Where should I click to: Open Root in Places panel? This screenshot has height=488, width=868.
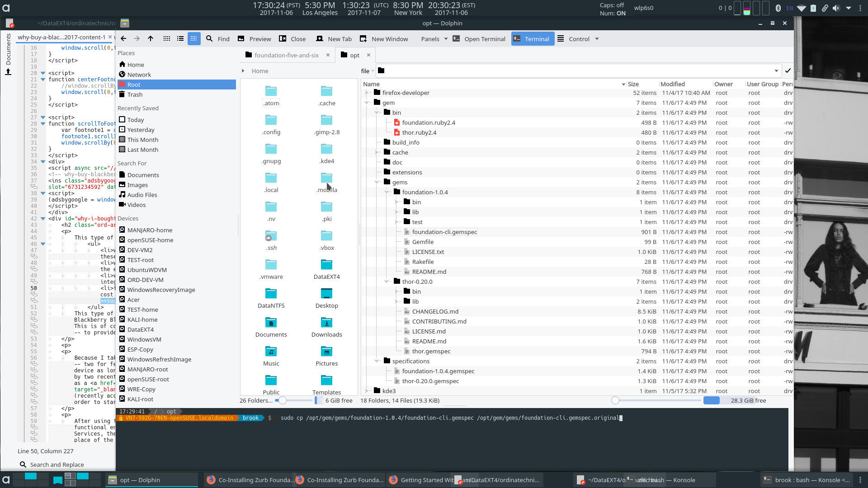click(177, 84)
